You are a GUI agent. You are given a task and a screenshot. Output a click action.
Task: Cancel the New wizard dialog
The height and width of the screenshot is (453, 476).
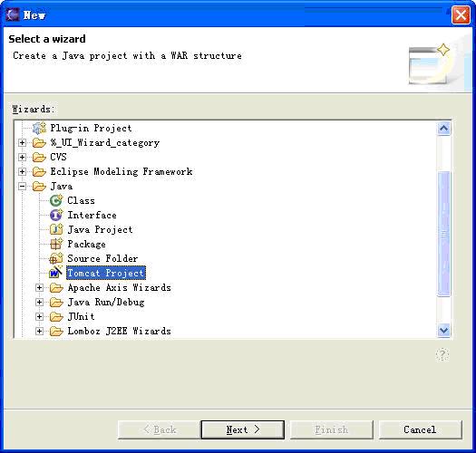click(421, 429)
